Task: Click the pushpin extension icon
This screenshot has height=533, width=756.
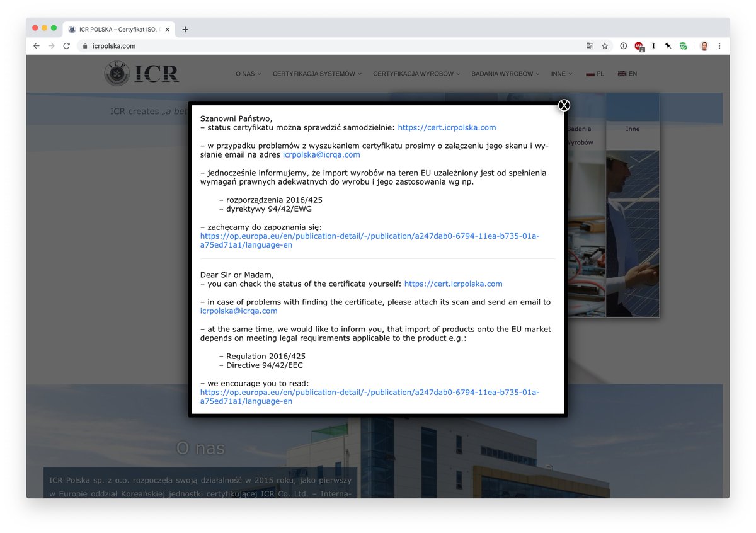Action: (x=668, y=46)
